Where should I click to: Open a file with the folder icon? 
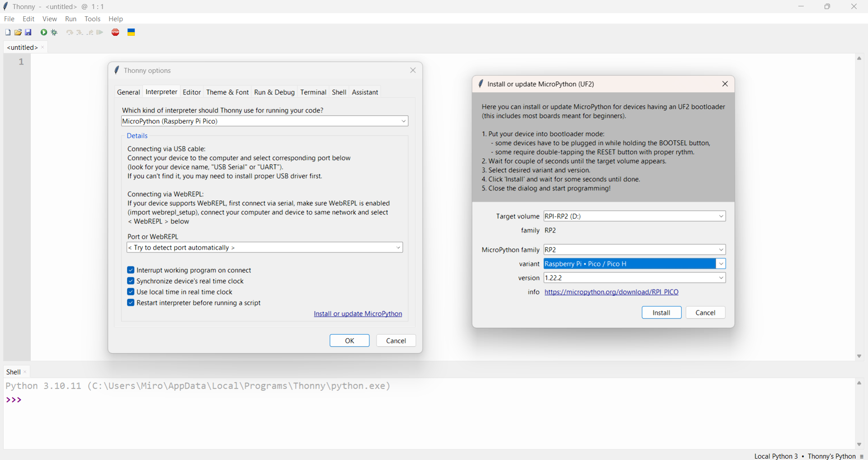18,33
